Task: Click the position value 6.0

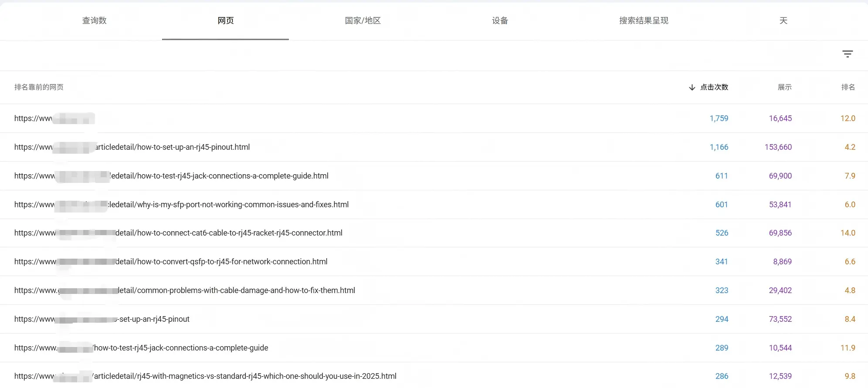Action: click(x=850, y=205)
